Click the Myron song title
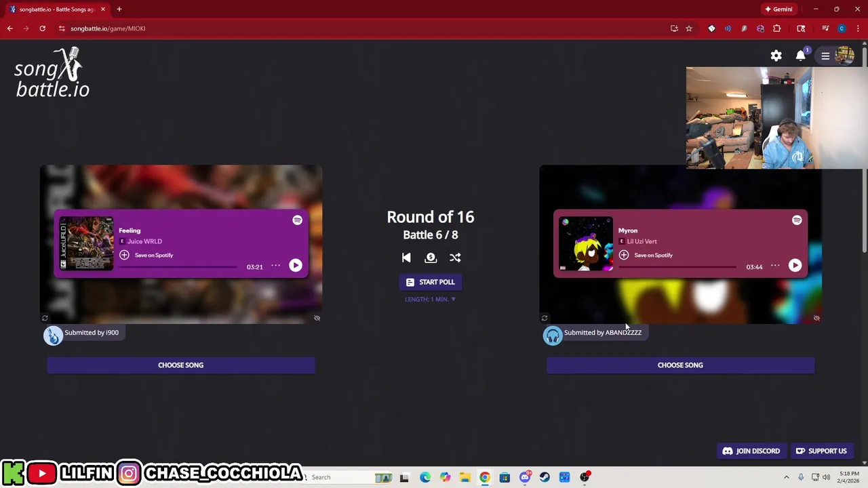868x488 pixels. click(x=628, y=230)
